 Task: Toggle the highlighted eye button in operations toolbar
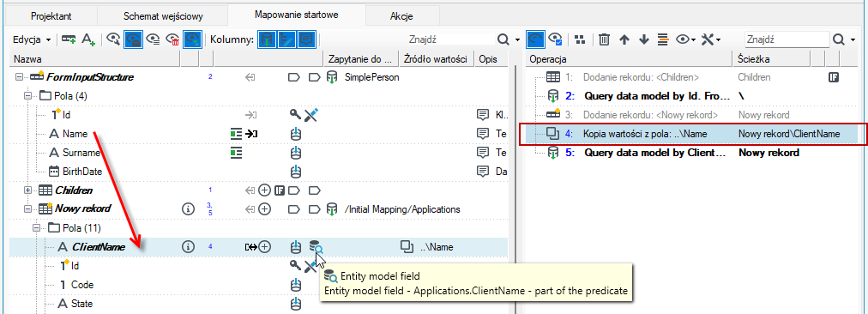click(534, 39)
